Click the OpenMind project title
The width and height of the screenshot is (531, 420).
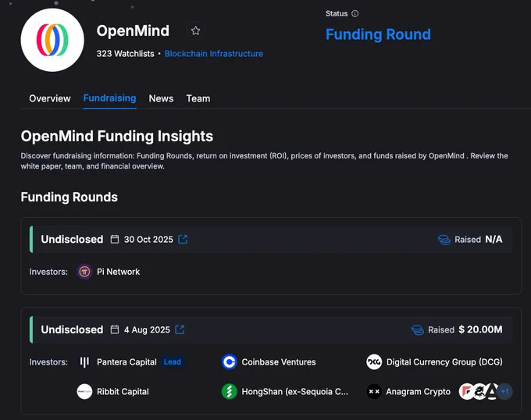133,30
